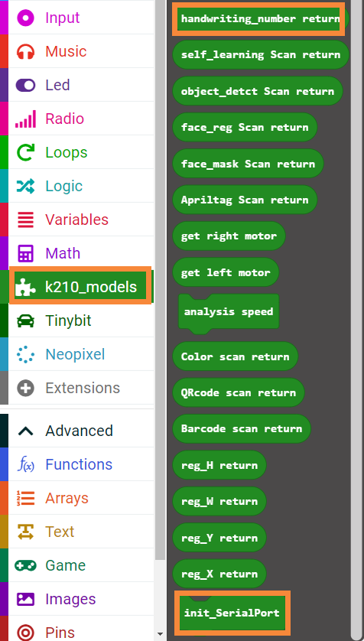The image size is (364, 641).
Task: Select the init_SerialPort block
Action: coord(232,613)
